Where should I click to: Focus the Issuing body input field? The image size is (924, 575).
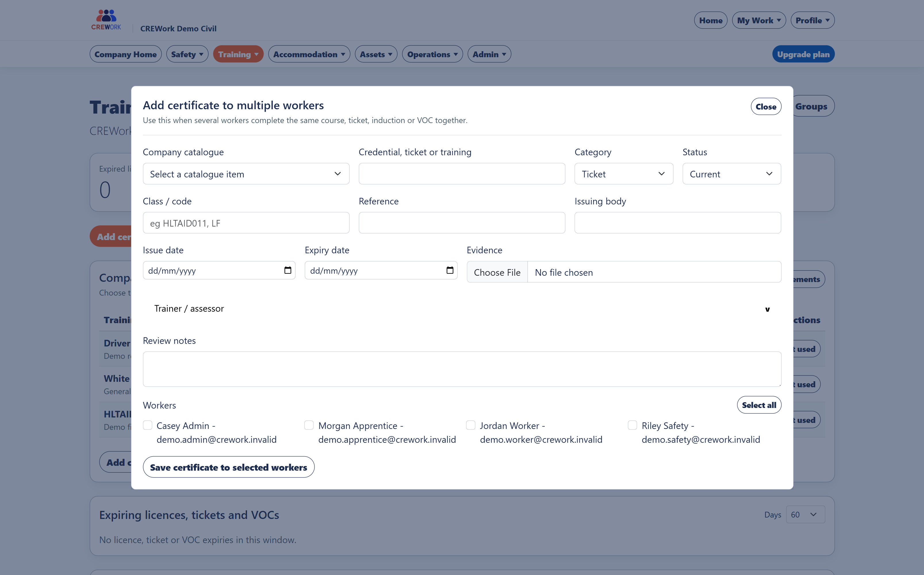678,223
